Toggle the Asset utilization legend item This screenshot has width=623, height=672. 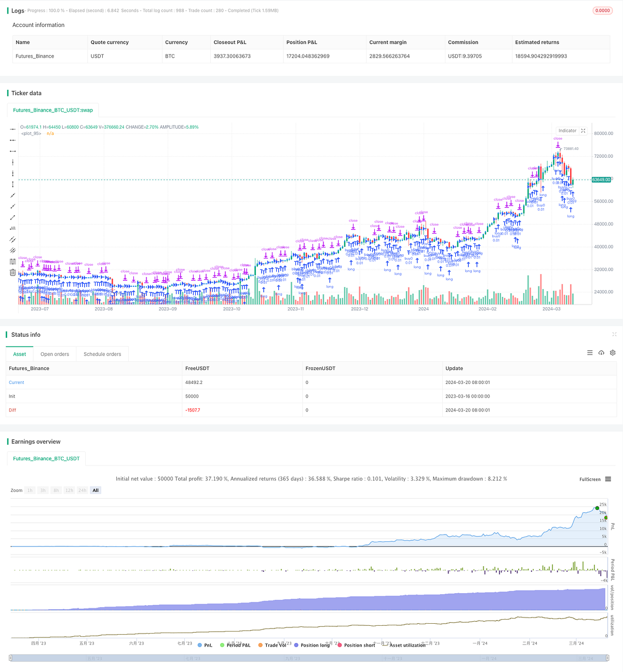[x=407, y=645]
